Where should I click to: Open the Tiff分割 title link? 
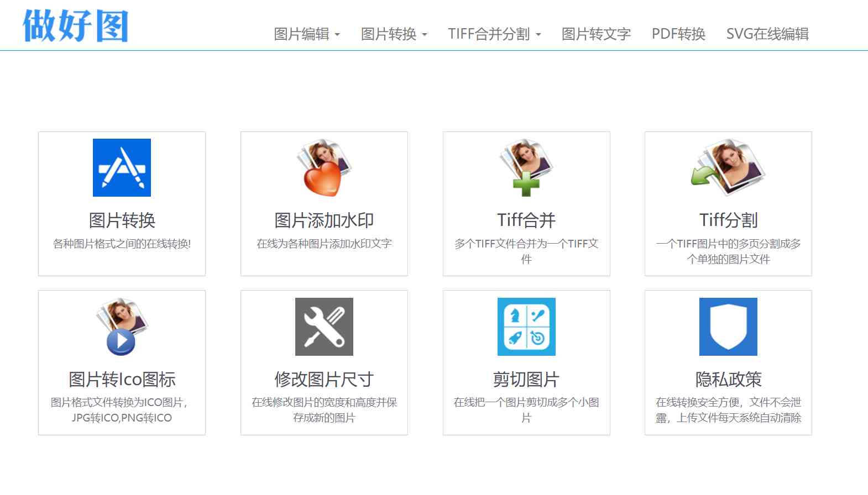[x=728, y=220]
